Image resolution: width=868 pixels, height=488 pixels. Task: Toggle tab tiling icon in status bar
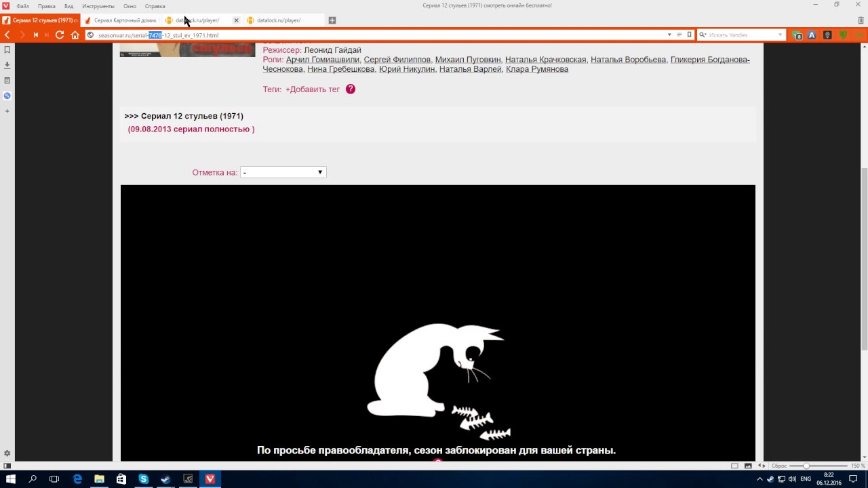coord(734,466)
